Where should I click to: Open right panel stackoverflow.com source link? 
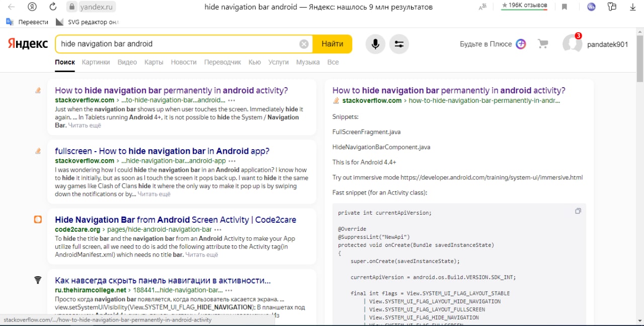tap(372, 100)
